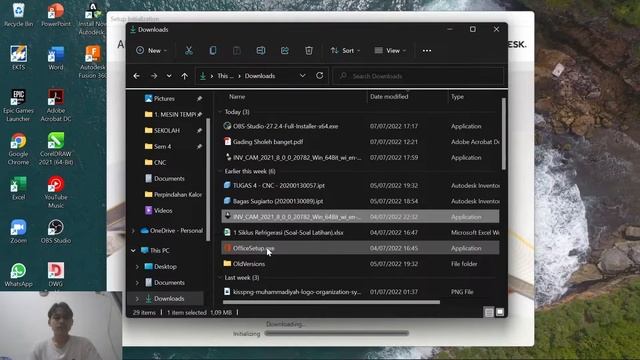The width and height of the screenshot is (640, 360).
Task: Go back with the left arrow
Action: point(136,76)
